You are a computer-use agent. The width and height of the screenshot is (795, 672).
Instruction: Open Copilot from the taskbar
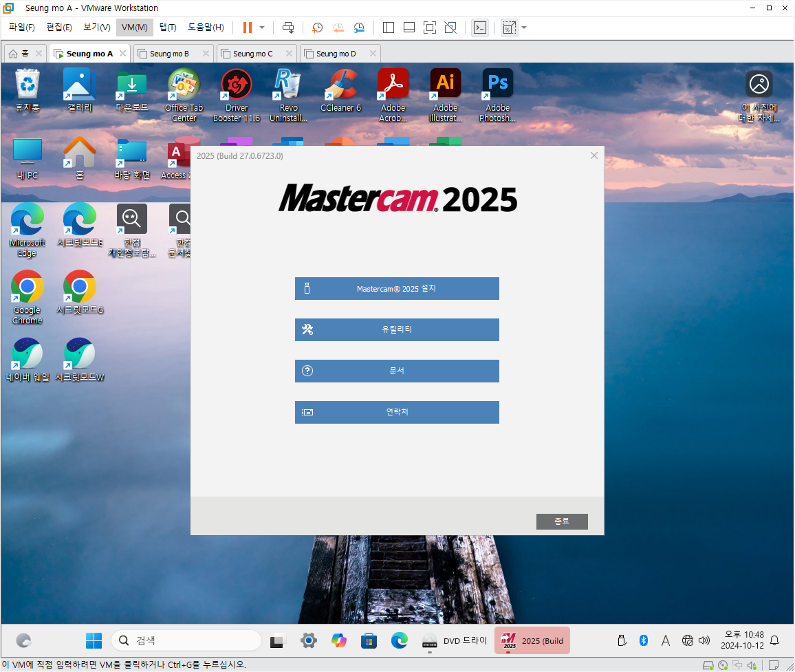(x=338, y=640)
